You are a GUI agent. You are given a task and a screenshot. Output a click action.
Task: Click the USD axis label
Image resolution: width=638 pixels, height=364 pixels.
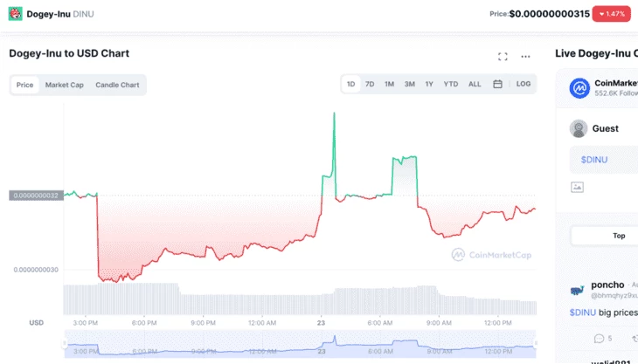coord(36,323)
